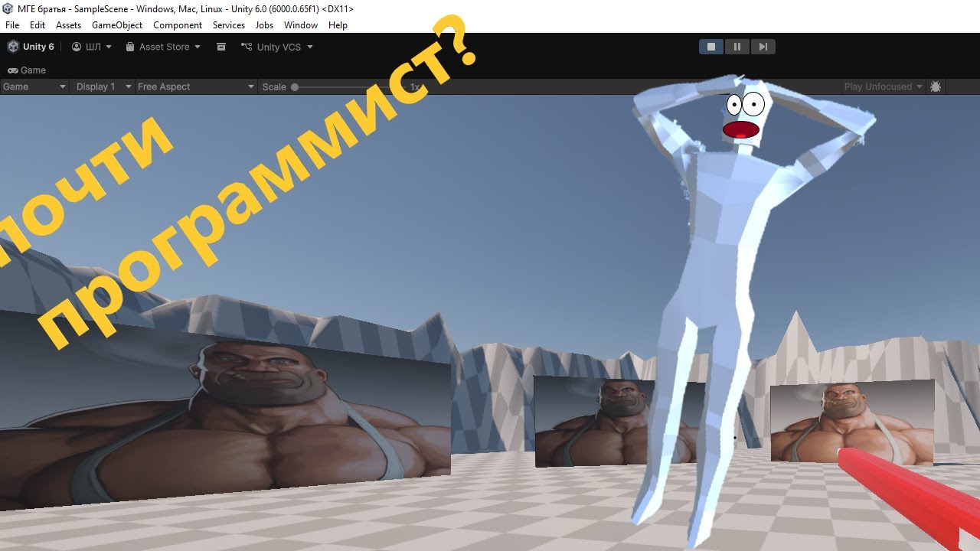
Task: Open the Asset Store dropdown
Action: click(x=163, y=47)
